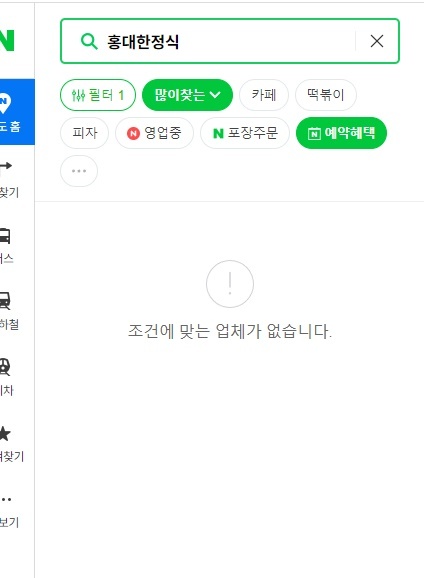Viewport: 424px width, 578px height.
Task: Click the Naver N logo
Action: pyautogui.click(x=7, y=41)
